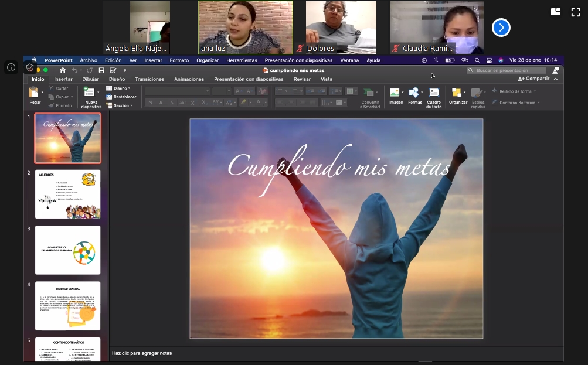
Task: Click the Compartir button
Action: pos(534,79)
